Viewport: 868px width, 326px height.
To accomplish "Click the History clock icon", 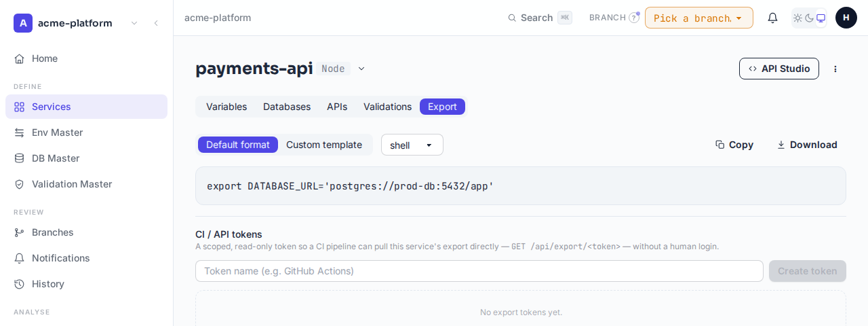I will (x=19, y=284).
